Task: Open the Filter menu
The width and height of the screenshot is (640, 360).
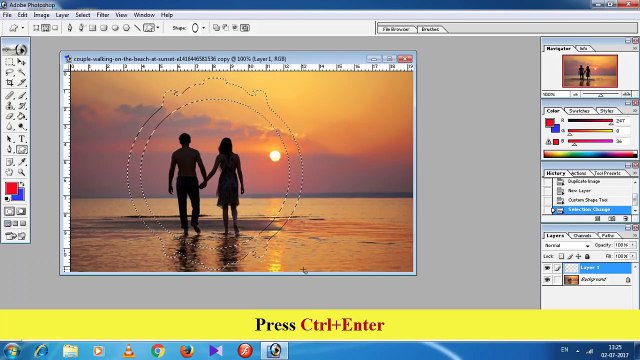Action: click(102, 15)
